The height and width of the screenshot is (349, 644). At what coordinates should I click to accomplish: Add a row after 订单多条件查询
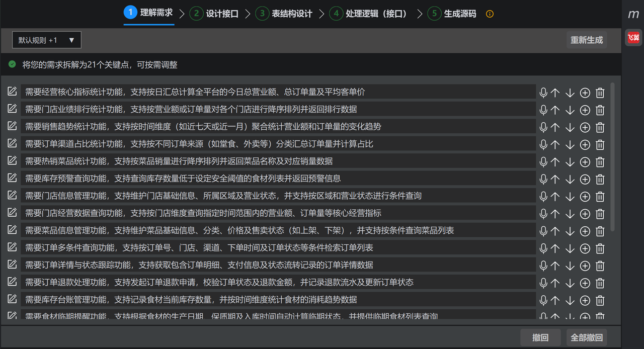click(585, 248)
